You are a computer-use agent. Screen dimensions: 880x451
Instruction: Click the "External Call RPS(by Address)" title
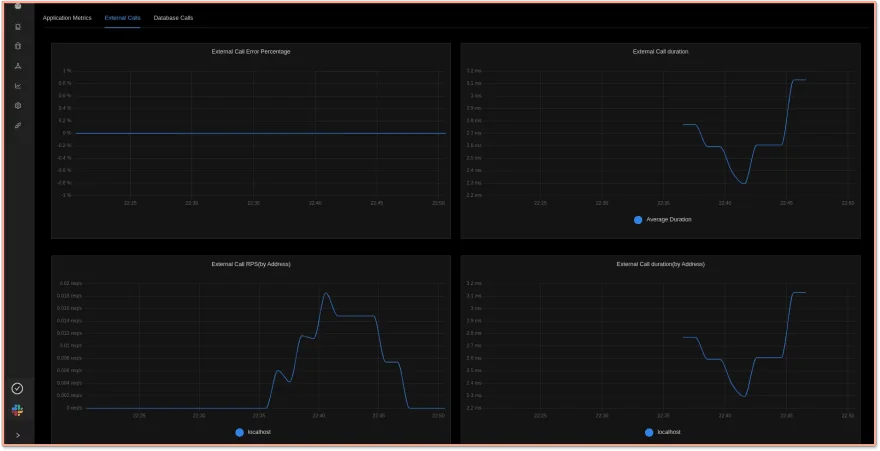click(x=251, y=264)
